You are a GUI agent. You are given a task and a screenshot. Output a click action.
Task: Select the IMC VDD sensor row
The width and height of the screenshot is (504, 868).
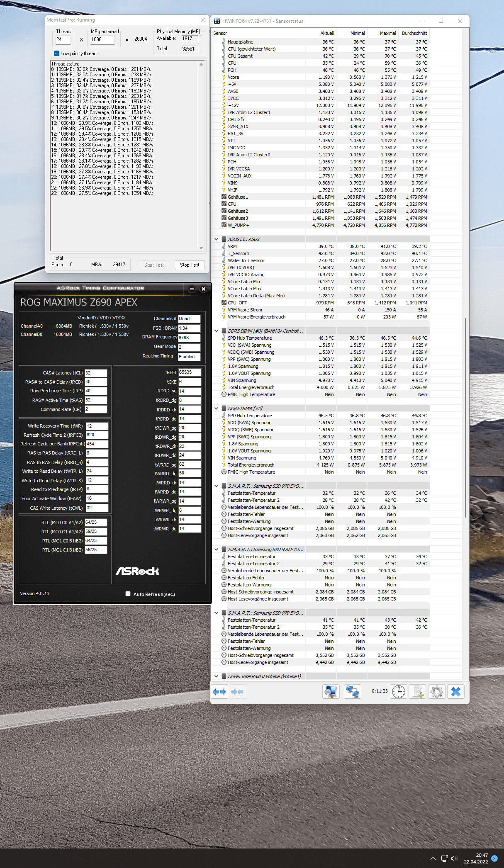pyautogui.click(x=321, y=148)
